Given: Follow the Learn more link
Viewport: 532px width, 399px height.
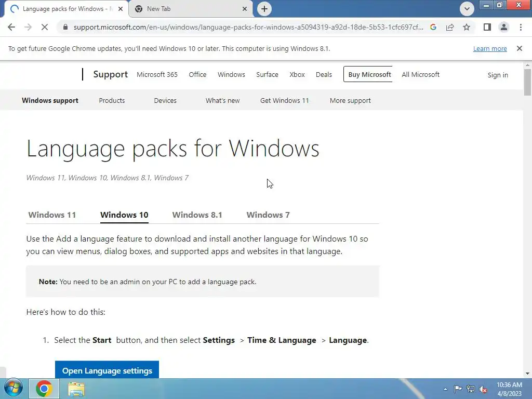Looking at the screenshot, I should click(490, 48).
